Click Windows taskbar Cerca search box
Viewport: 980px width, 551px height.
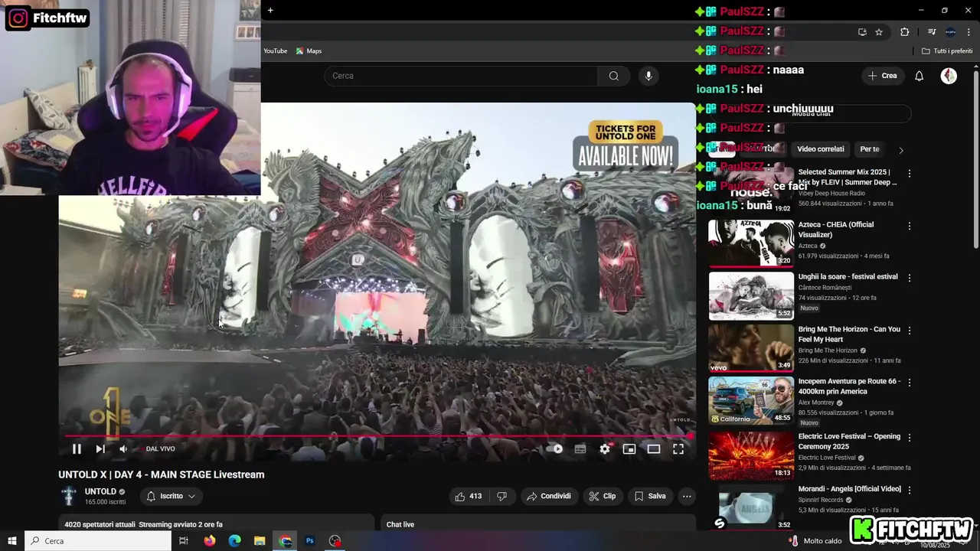[98, 541]
